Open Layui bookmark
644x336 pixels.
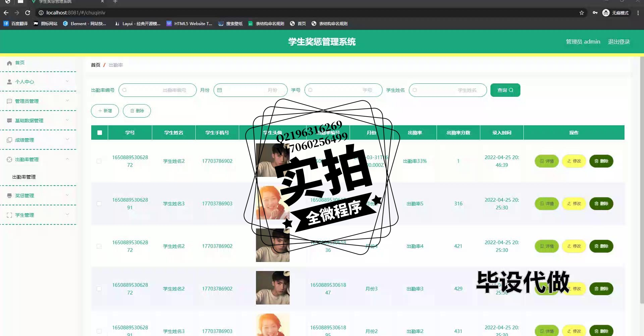(138, 23)
